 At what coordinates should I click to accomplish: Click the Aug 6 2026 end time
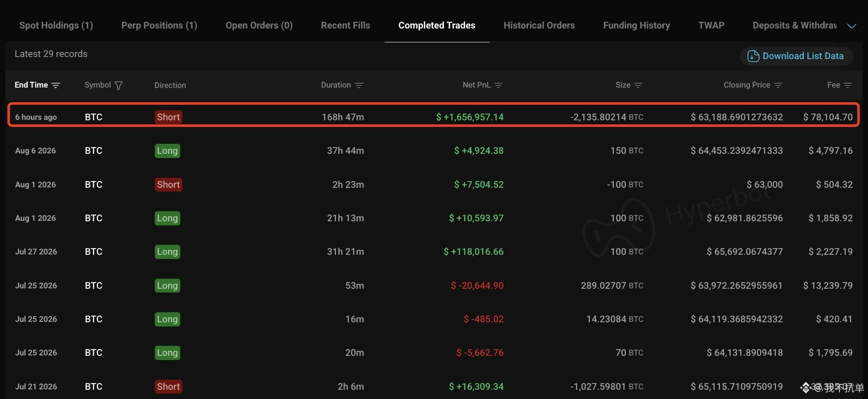[35, 150]
